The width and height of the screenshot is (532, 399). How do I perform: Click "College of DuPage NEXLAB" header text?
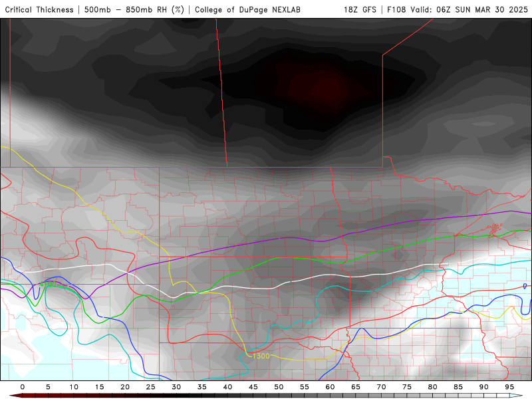(x=247, y=9)
